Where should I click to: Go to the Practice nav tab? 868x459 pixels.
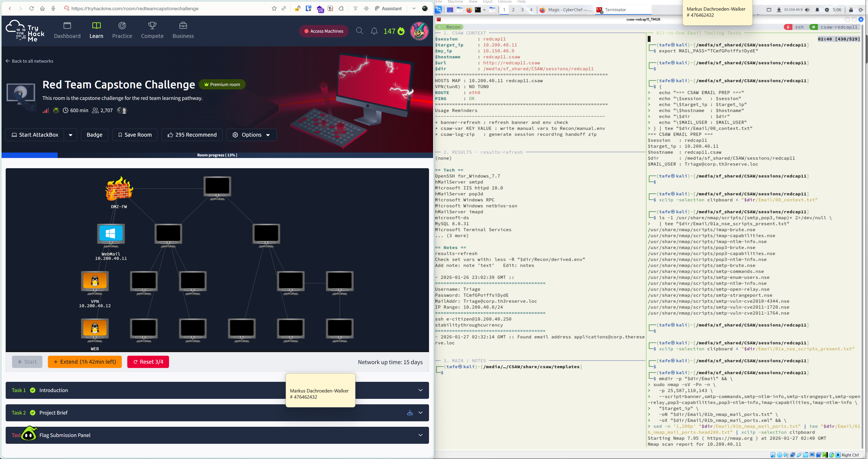coord(122,30)
